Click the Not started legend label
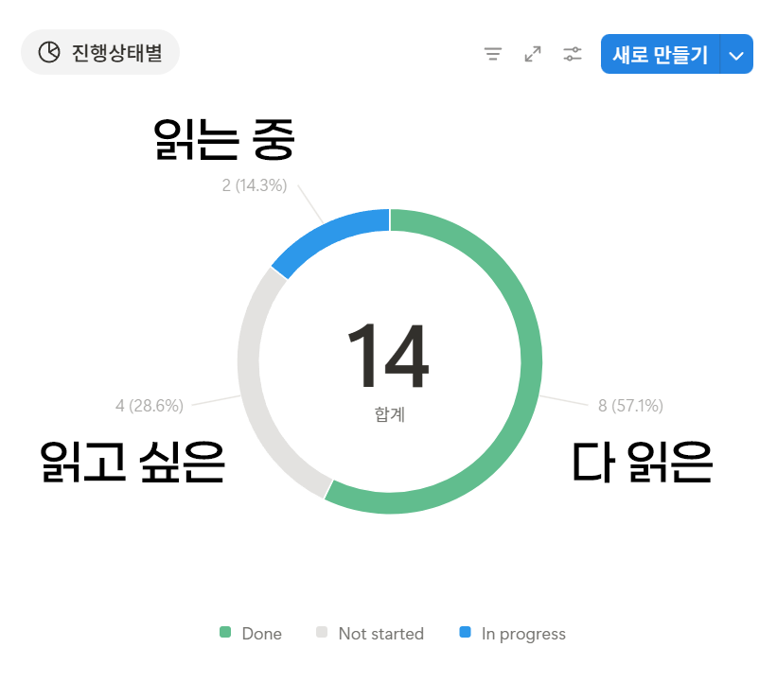The width and height of the screenshot is (777, 700). [381, 634]
